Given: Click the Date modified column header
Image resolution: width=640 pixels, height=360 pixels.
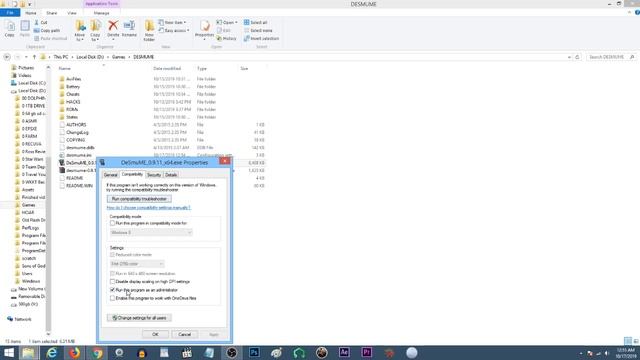Looking at the screenshot, I should coord(167,69).
